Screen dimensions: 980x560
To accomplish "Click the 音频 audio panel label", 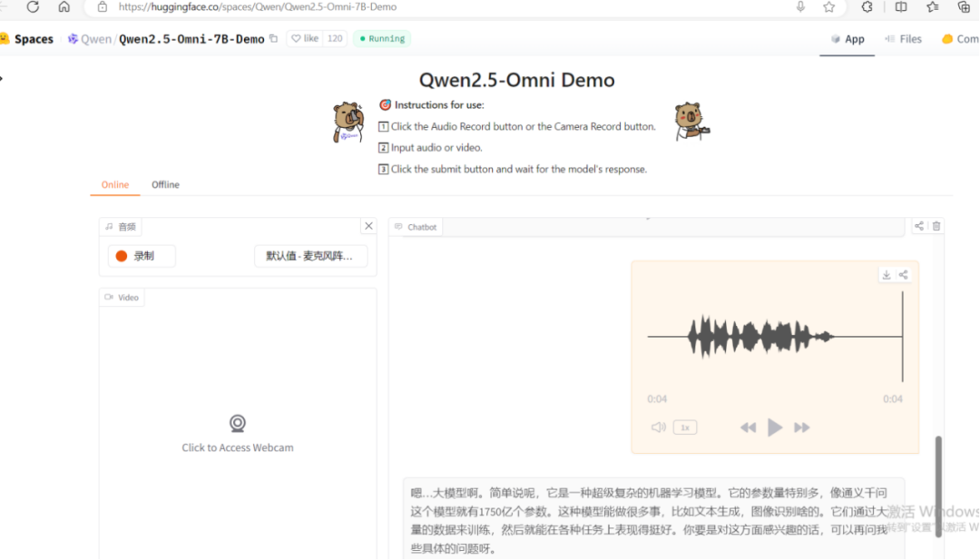I will coord(121,226).
